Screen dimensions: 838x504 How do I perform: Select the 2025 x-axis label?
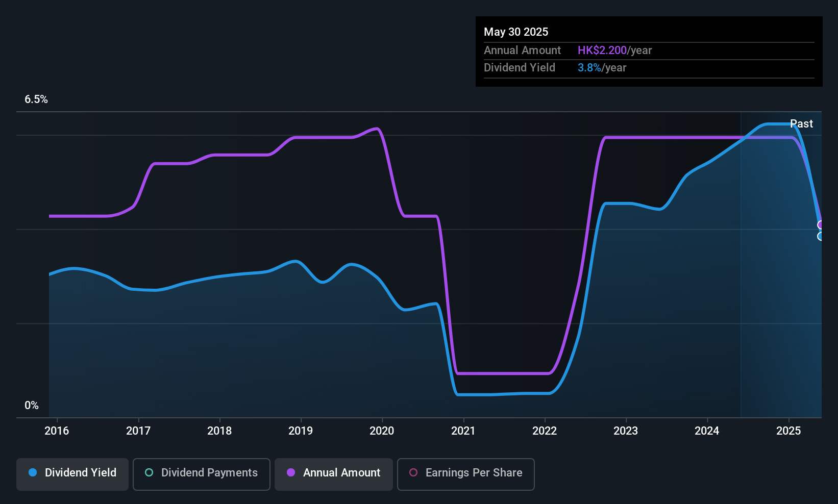coord(788,431)
